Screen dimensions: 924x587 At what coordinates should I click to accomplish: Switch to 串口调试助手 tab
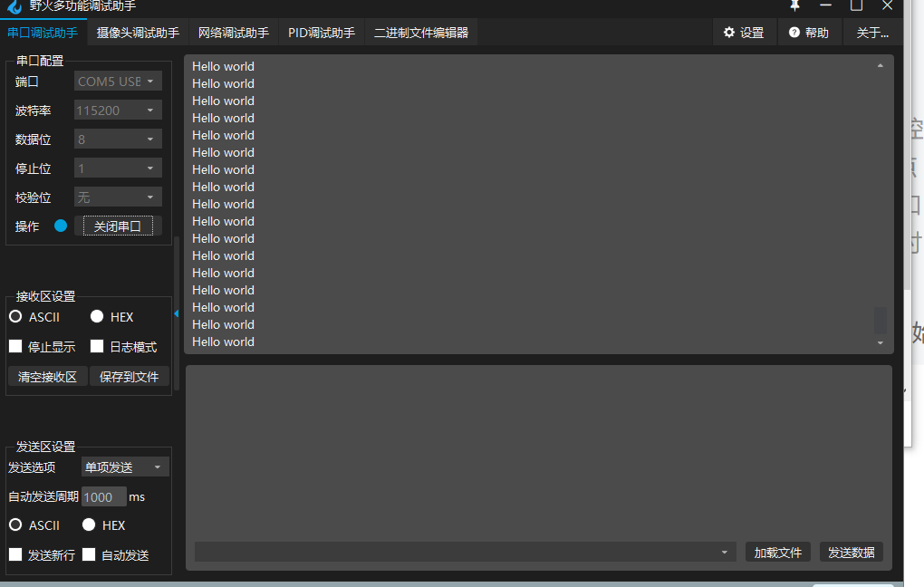[43, 33]
